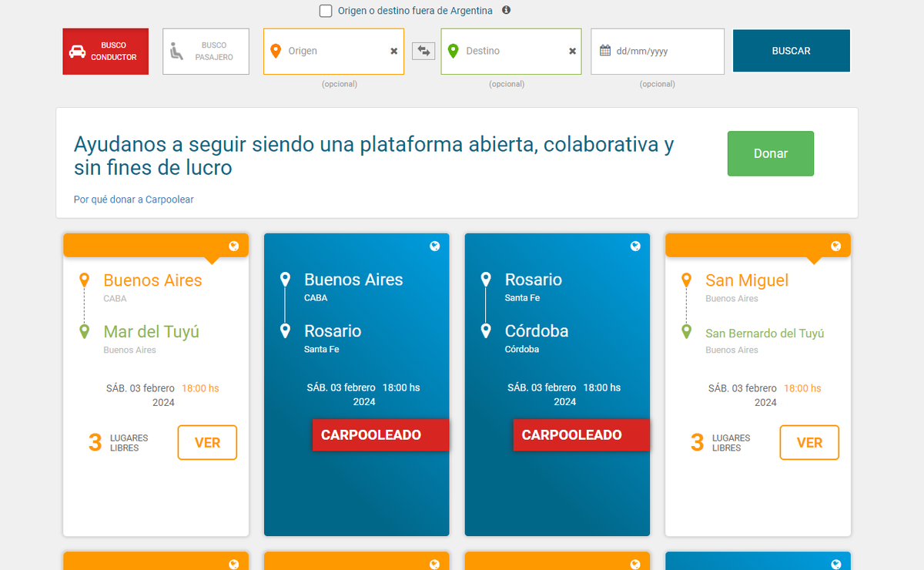This screenshot has height=570, width=924.
Task: Click the swap origin and destination arrows icon
Action: click(423, 51)
